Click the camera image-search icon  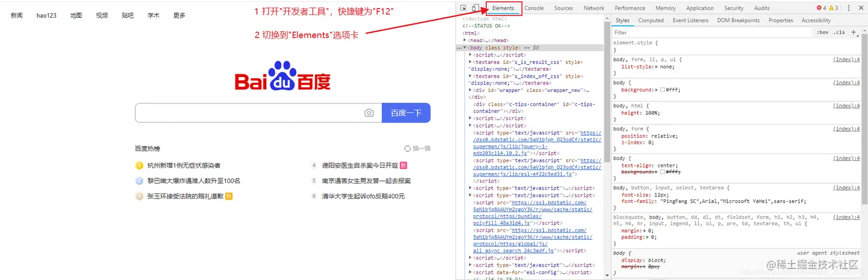pos(369,113)
